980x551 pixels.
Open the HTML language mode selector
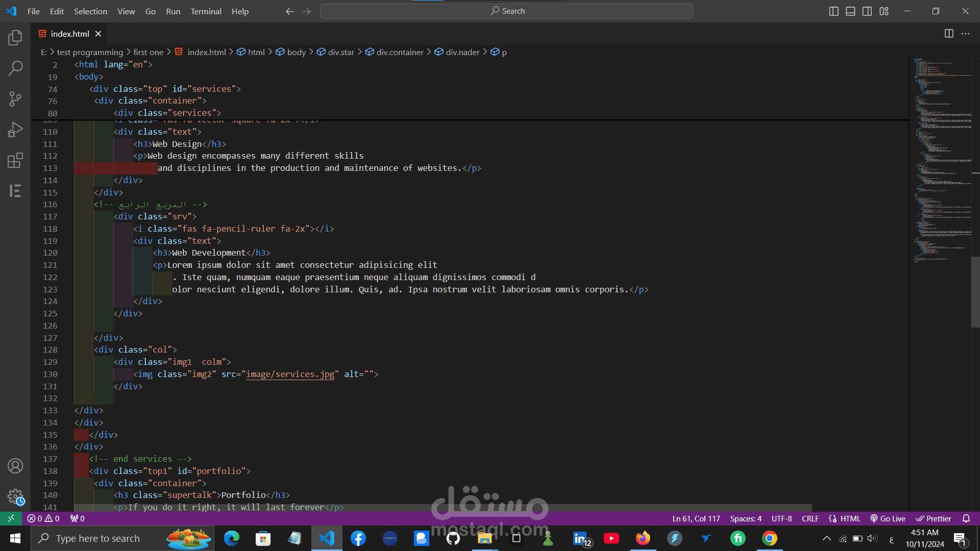tap(850, 518)
